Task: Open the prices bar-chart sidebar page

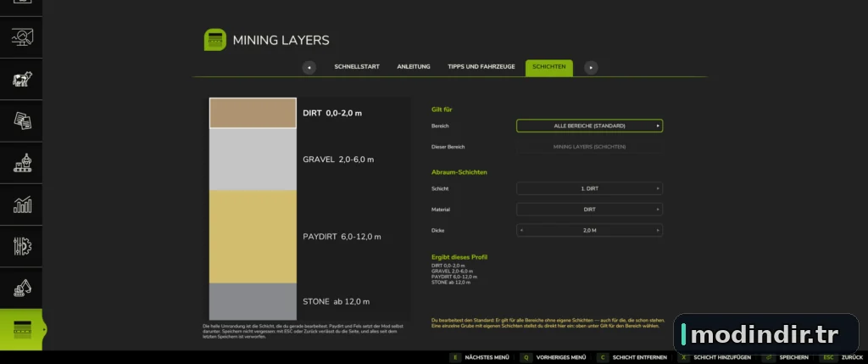Action: pyautogui.click(x=21, y=204)
